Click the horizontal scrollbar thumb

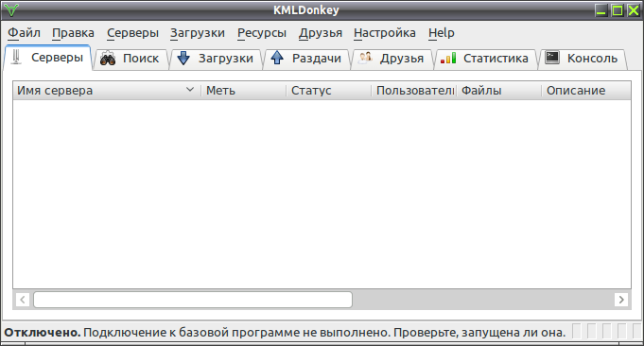193,300
